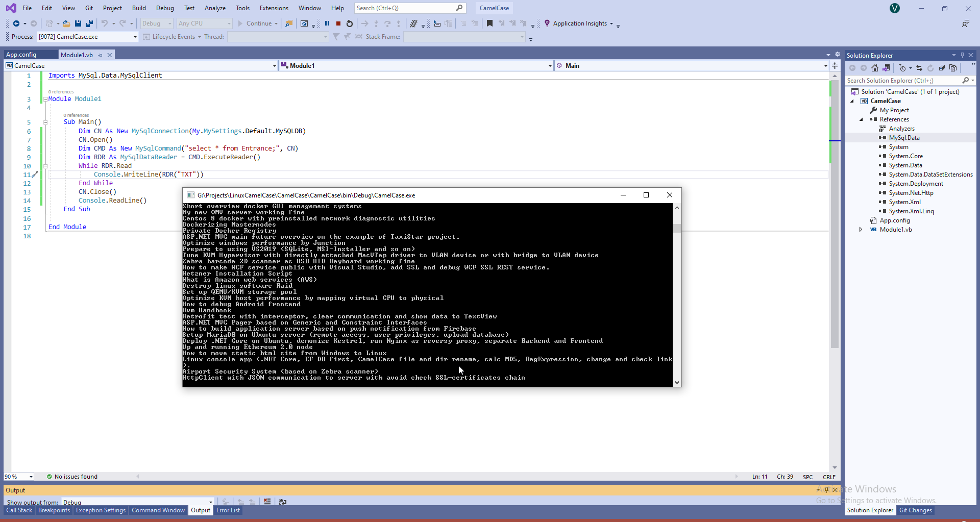This screenshot has height=522, width=980.
Task: Open the performance tools camera icon
Action: (x=304, y=23)
